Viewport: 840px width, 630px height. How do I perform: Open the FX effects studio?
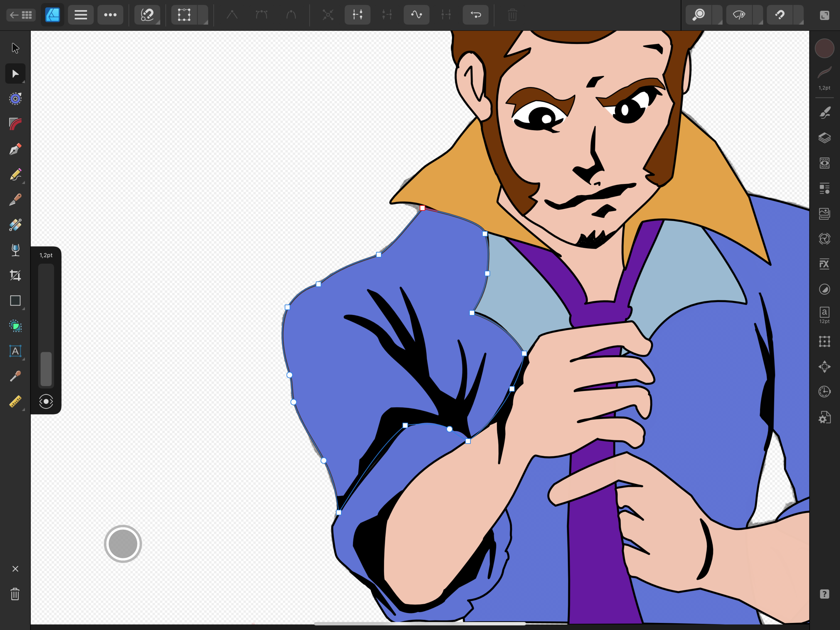[x=825, y=264]
